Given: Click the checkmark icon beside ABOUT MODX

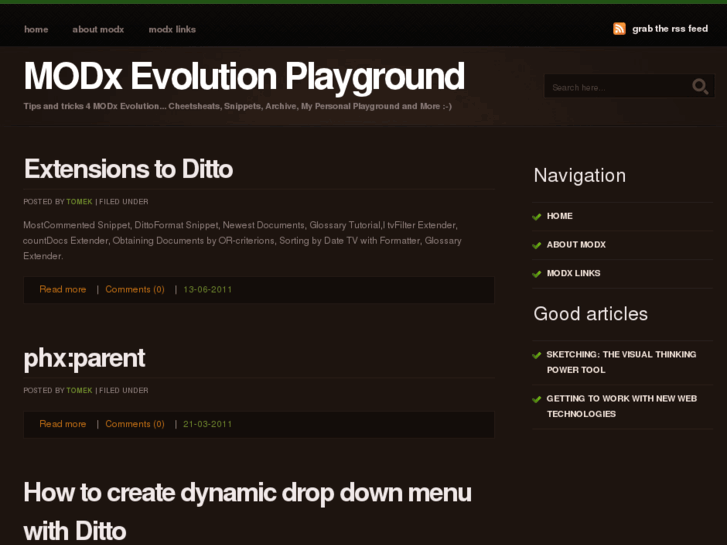Looking at the screenshot, I should tap(536, 245).
